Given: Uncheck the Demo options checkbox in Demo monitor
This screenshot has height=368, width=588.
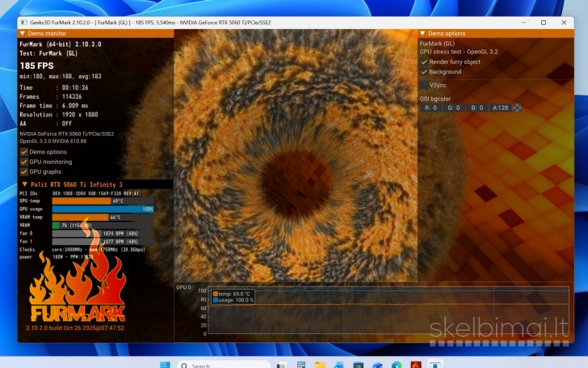Looking at the screenshot, I should click(24, 152).
